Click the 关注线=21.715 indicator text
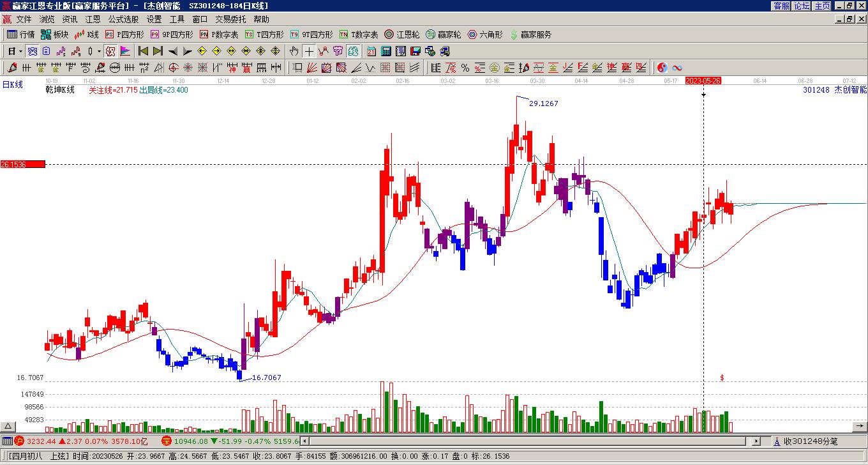Screen dimensions: 868x465 point(113,90)
